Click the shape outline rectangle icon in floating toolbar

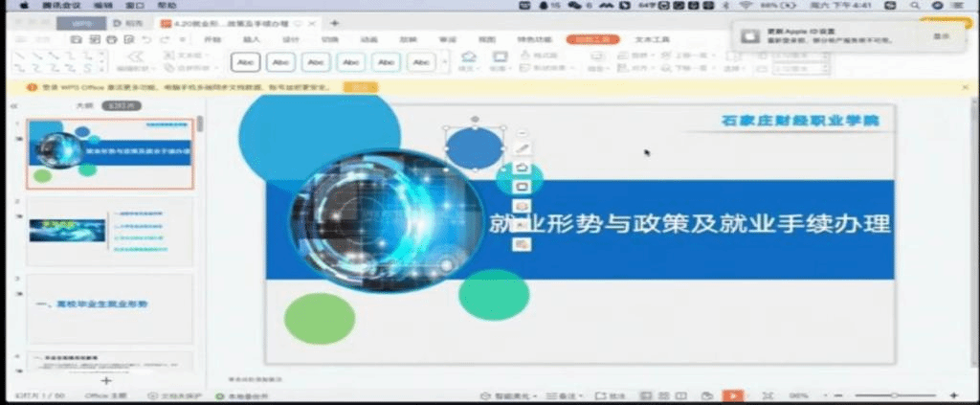tap(522, 187)
